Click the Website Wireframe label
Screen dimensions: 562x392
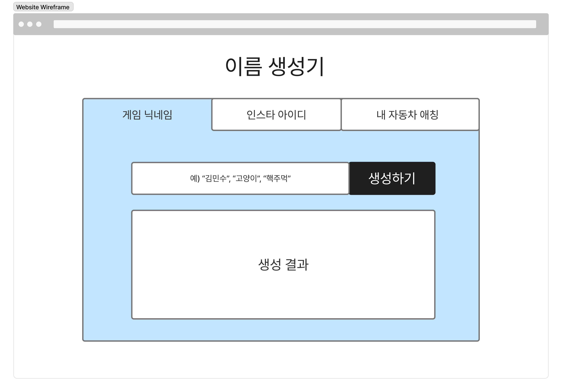click(43, 7)
